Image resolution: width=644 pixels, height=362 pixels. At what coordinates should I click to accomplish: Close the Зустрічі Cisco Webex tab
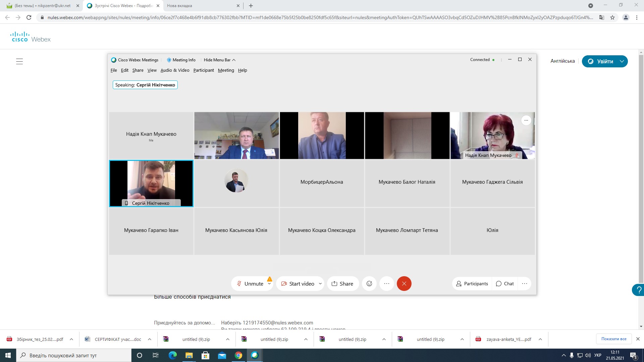158,6
